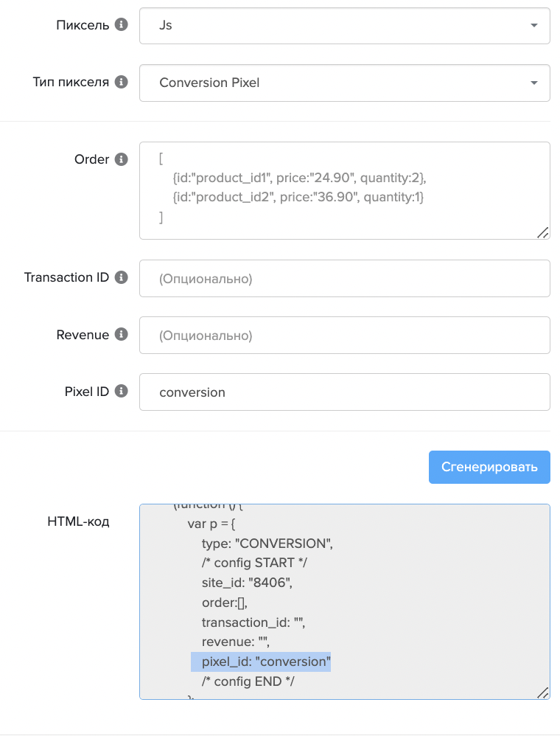
Task: Click into the Revenue input field
Action: (x=344, y=336)
